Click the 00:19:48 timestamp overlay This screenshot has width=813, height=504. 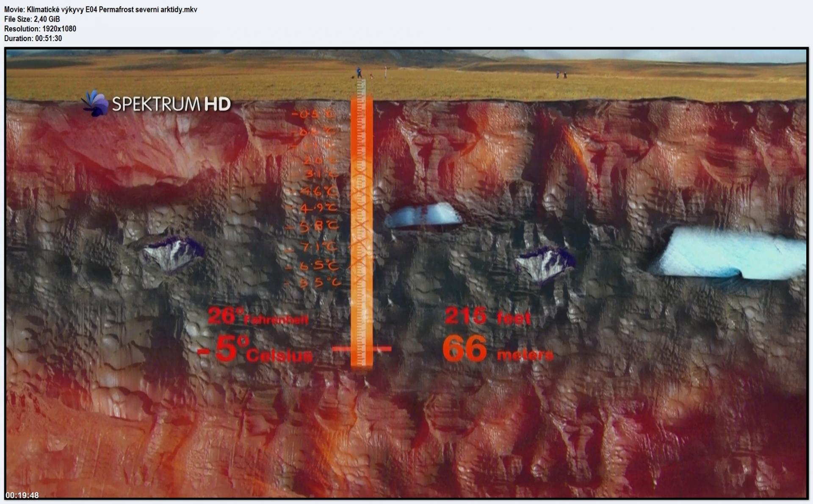[x=22, y=495]
